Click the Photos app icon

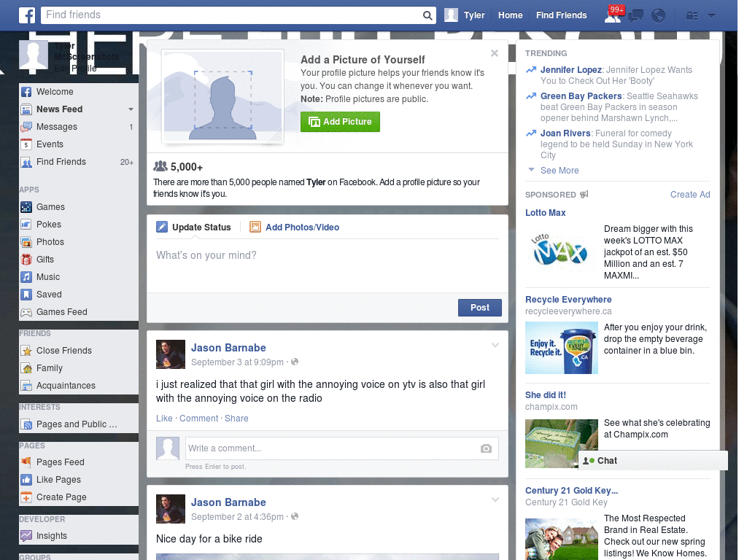pyautogui.click(x=26, y=242)
